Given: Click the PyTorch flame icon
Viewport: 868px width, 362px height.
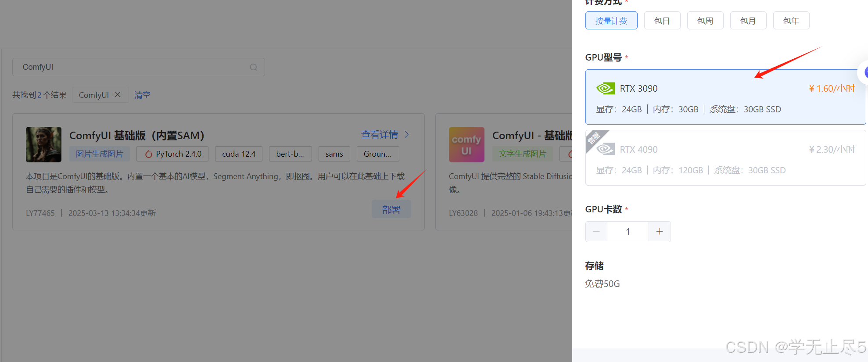Looking at the screenshot, I should [149, 154].
